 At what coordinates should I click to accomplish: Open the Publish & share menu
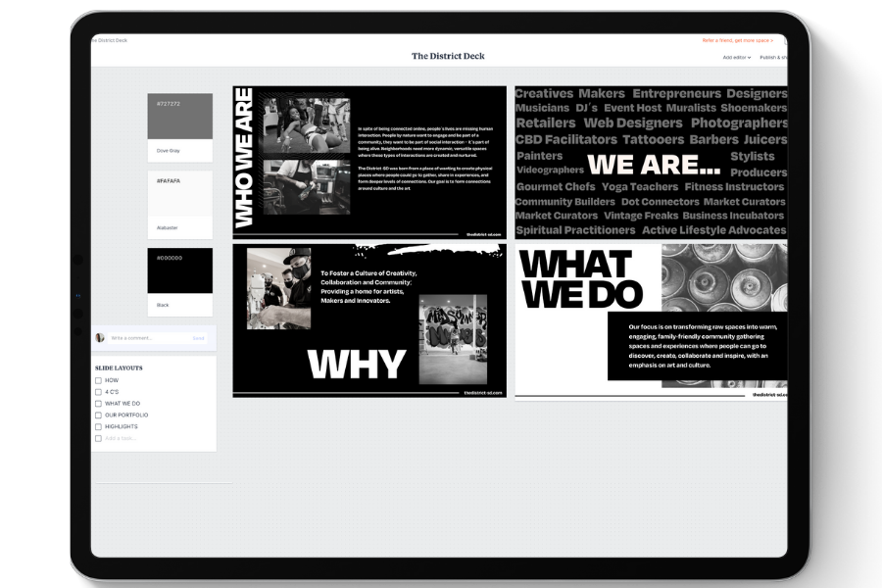click(773, 58)
